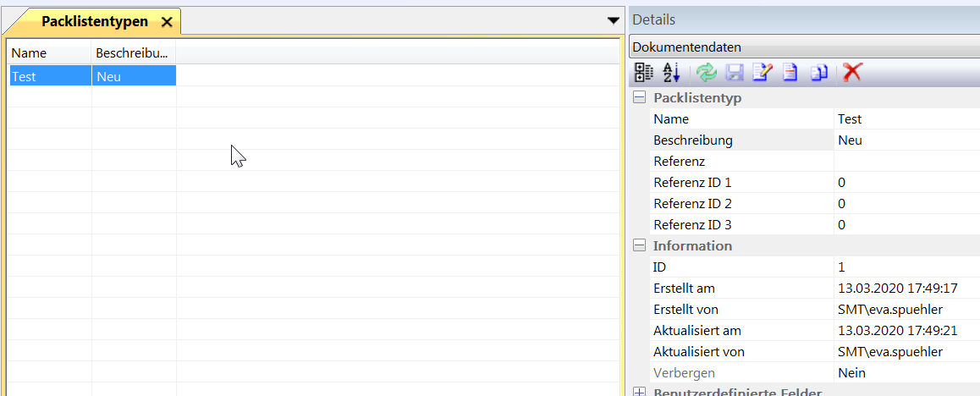Duplicate entry using the copy pages icon

coord(818,73)
